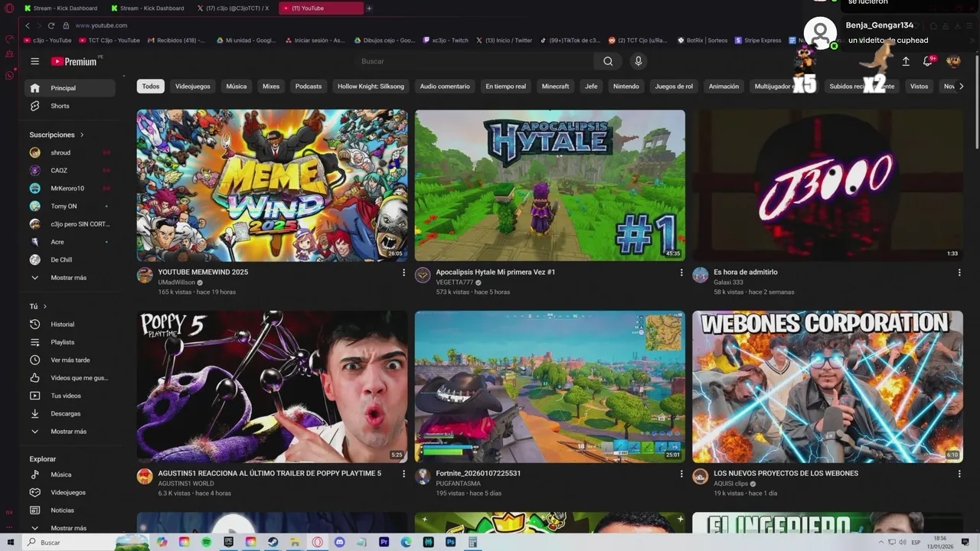This screenshot has width=980, height=551.
Task: Open TCT C3jo - YouTube bookmark
Action: pos(109,41)
